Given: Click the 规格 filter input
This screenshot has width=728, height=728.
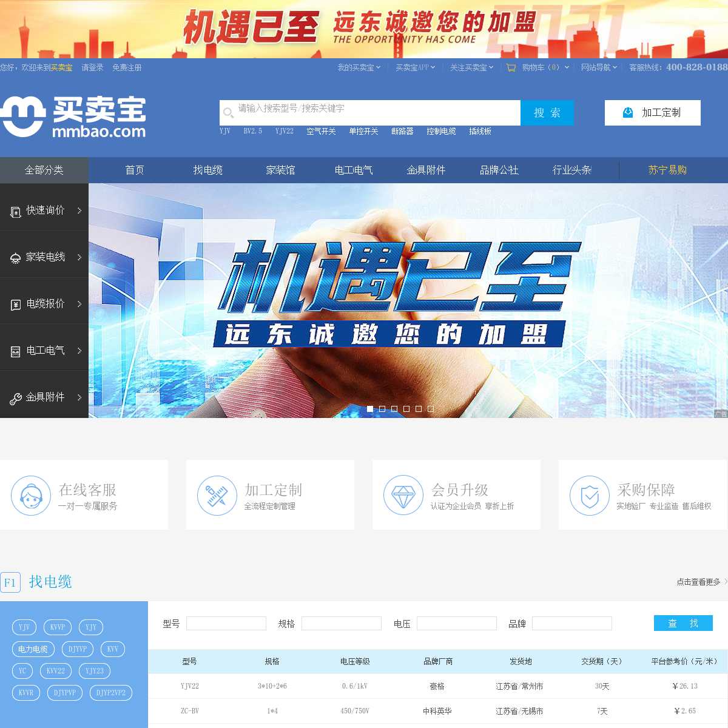Looking at the screenshot, I should [x=342, y=623].
